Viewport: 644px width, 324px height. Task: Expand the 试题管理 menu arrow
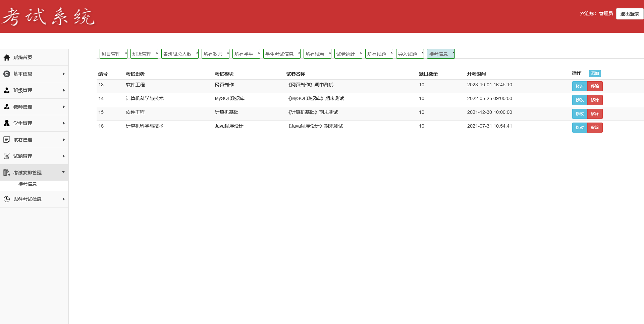(x=64, y=156)
